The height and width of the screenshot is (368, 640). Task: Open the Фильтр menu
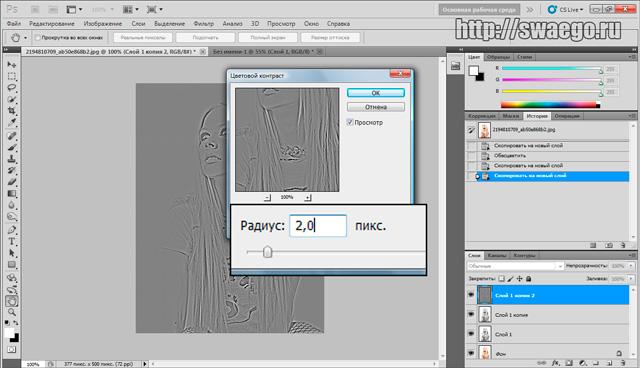(x=203, y=24)
